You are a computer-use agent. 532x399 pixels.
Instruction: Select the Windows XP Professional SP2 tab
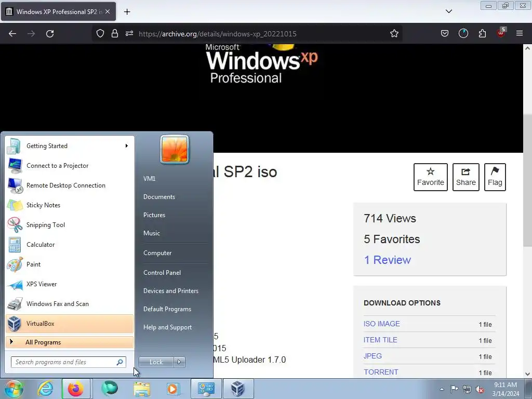click(58, 11)
